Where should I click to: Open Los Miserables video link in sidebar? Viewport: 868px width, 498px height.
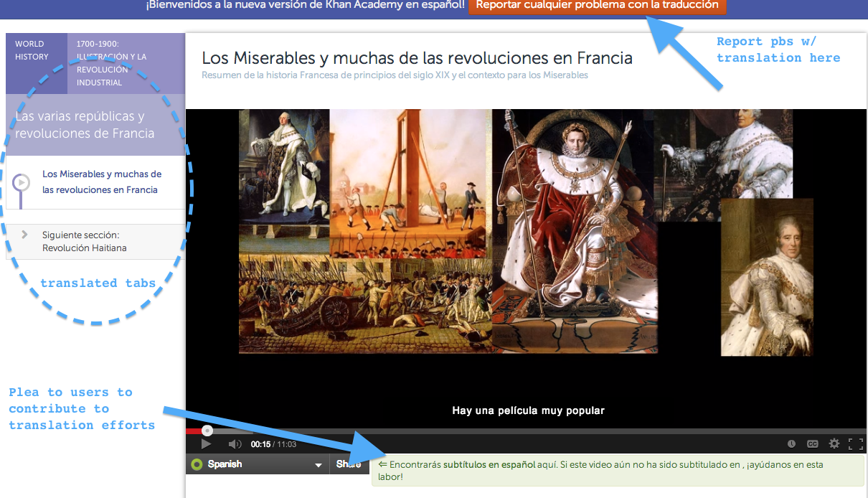click(x=102, y=182)
